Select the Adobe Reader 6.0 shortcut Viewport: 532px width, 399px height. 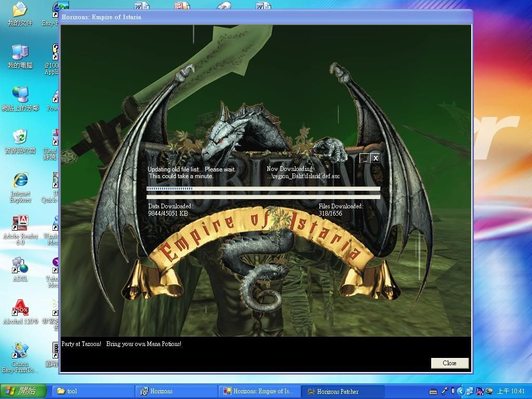coord(20,230)
